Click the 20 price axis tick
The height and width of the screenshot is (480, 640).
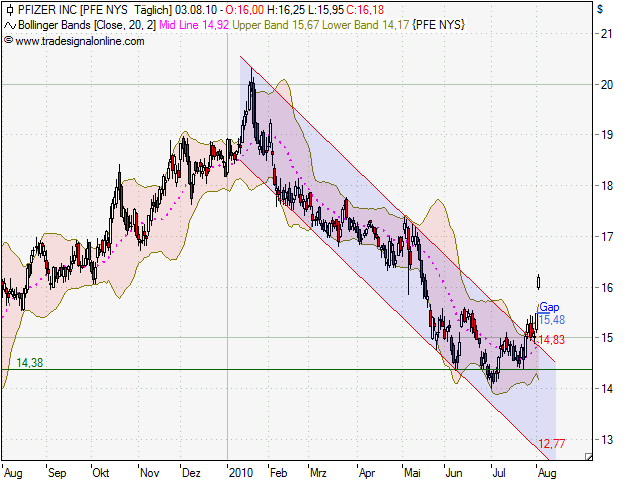point(607,84)
